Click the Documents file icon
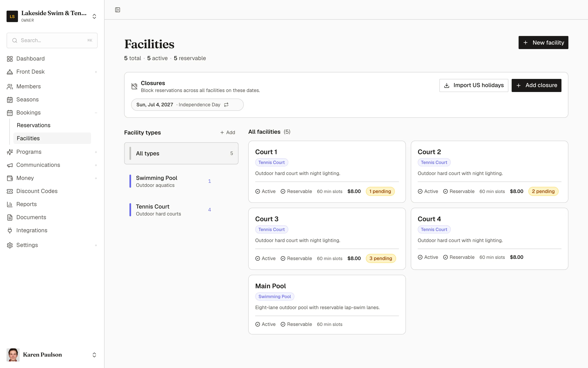This screenshot has height=368, width=588. 10,217
